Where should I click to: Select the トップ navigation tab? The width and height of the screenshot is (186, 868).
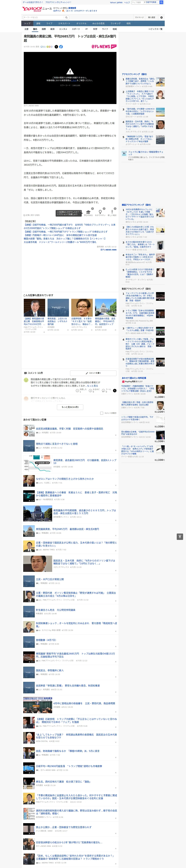(27, 24)
